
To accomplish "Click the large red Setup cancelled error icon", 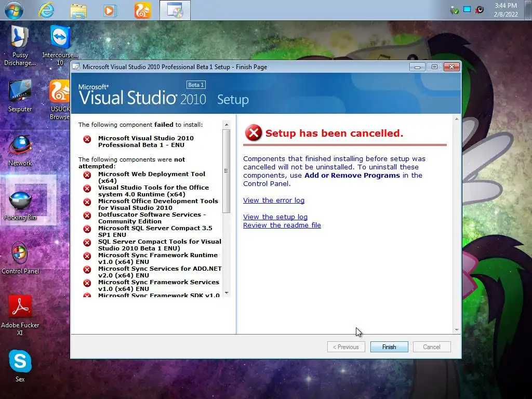I will pos(254,132).
